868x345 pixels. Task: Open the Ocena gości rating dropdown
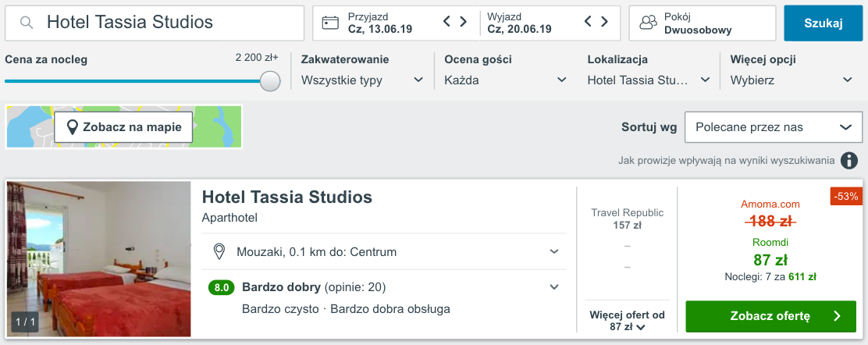click(x=505, y=80)
